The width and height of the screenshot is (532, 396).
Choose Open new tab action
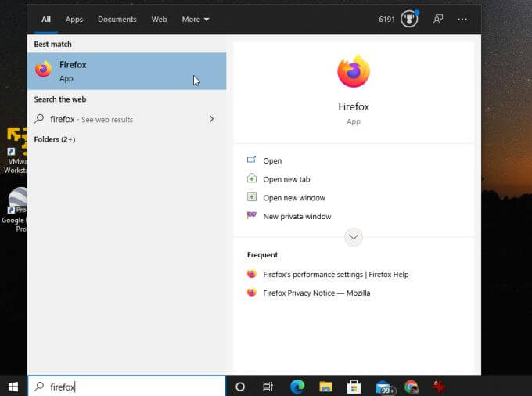[x=286, y=179]
